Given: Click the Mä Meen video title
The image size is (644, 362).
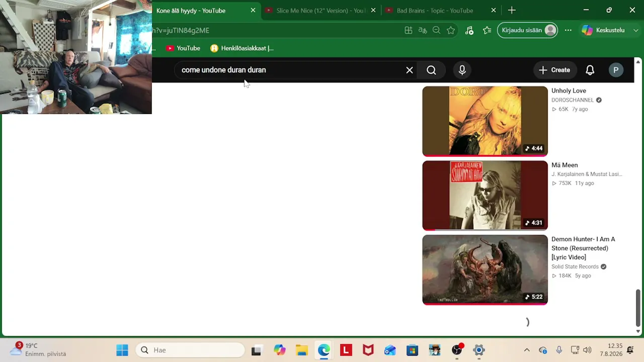Looking at the screenshot, I should (x=565, y=165).
